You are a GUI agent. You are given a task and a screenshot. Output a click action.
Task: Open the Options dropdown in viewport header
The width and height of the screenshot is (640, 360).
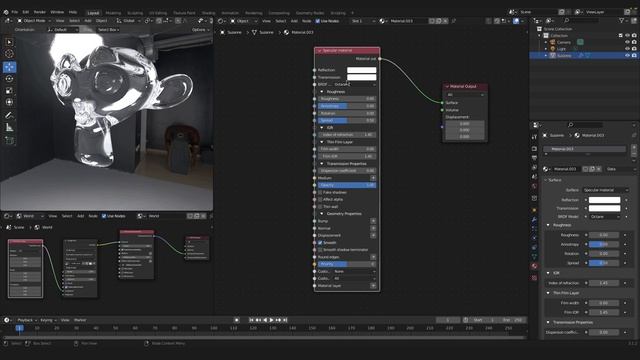coord(200,30)
